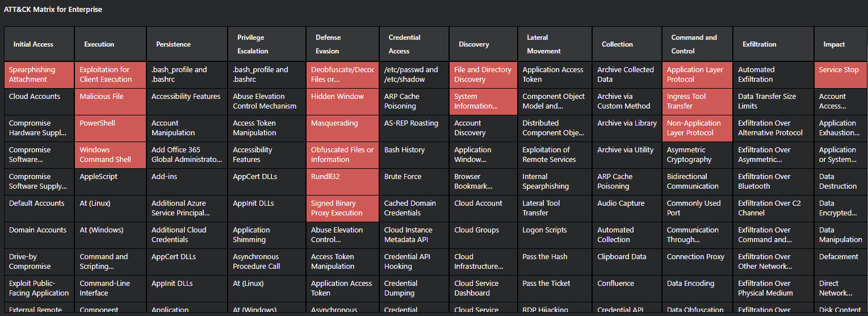
Task: Open the Default Accounts technique
Action: tap(39, 209)
